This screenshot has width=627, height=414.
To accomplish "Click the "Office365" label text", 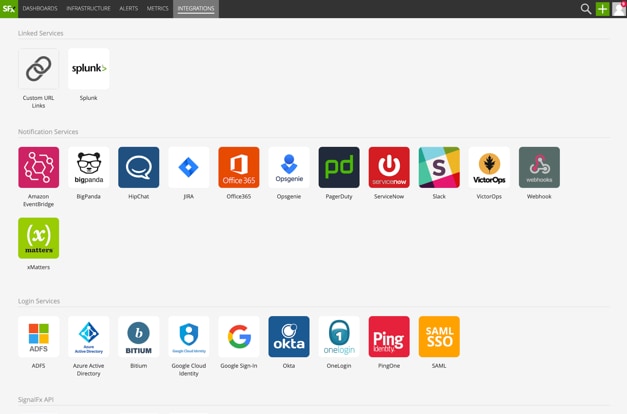I will click(239, 196).
